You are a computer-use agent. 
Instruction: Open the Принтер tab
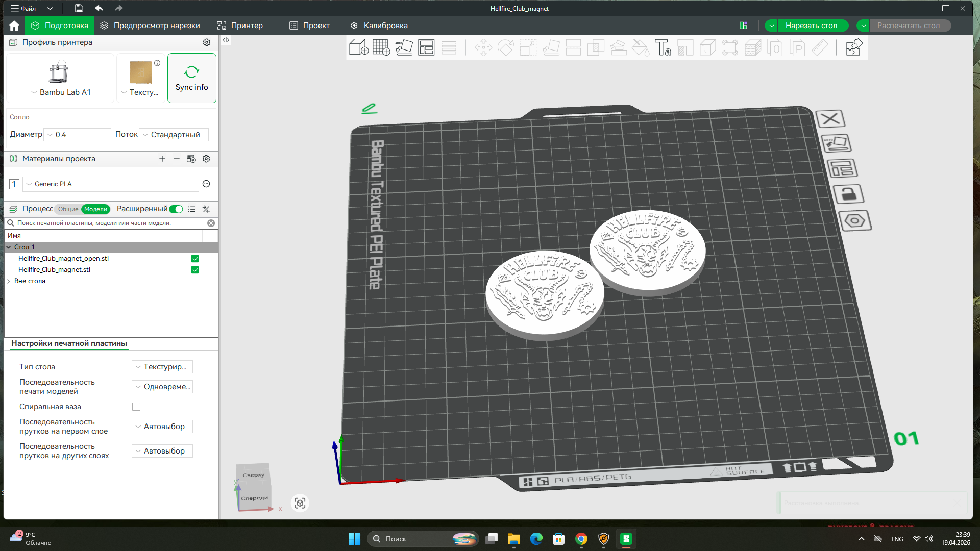coord(240,26)
